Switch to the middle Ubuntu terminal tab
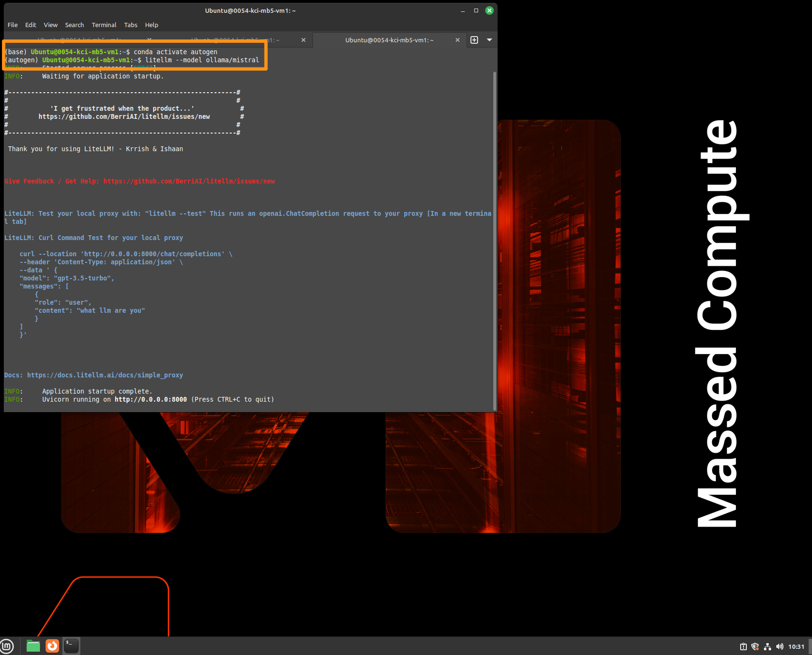812x655 pixels. [x=233, y=40]
